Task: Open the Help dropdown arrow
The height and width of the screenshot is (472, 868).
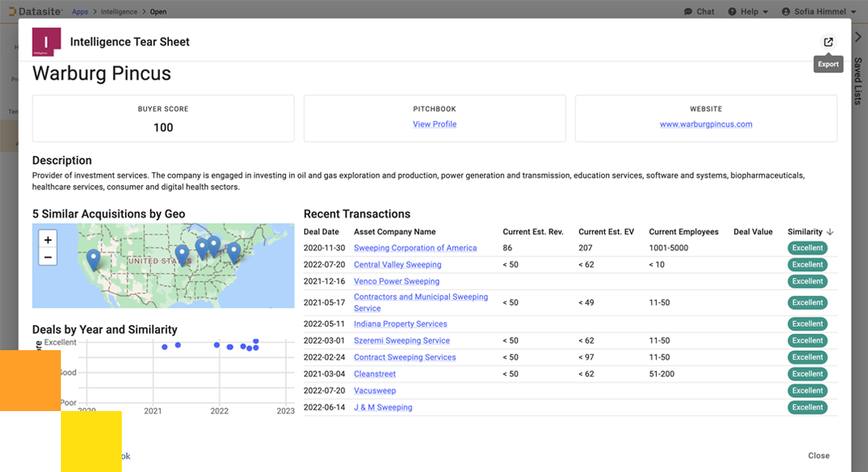Action: pyautogui.click(x=766, y=11)
